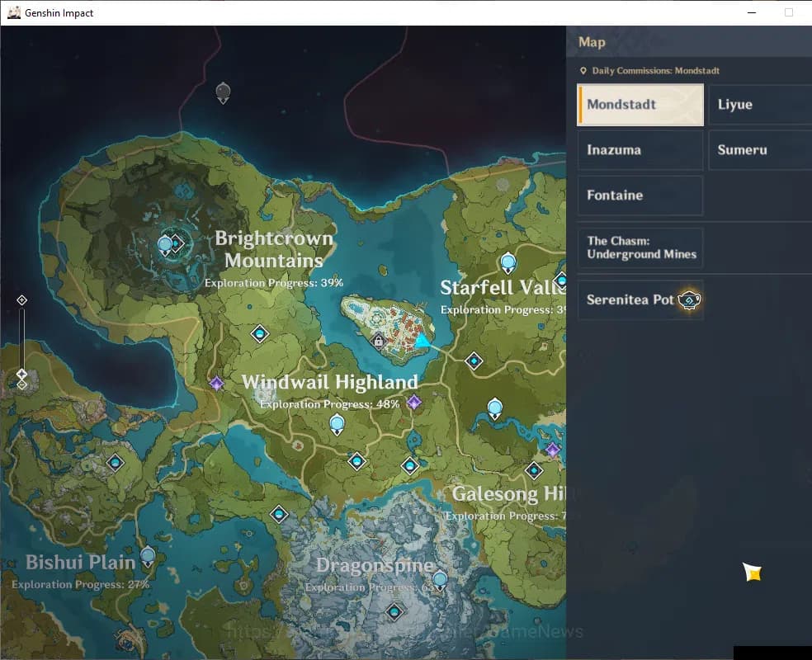Open the purple domain marker northeast of the Galesong Hill label
The image size is (812, 660).
pyautogui.click(x=553, y=450)
